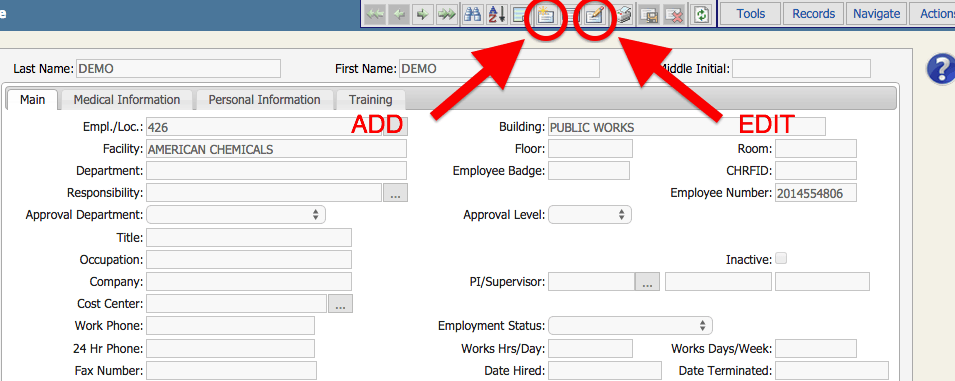The height and width of the screenshot is (381, 955).
Task: Go to the next record
Action: point(422,15)
